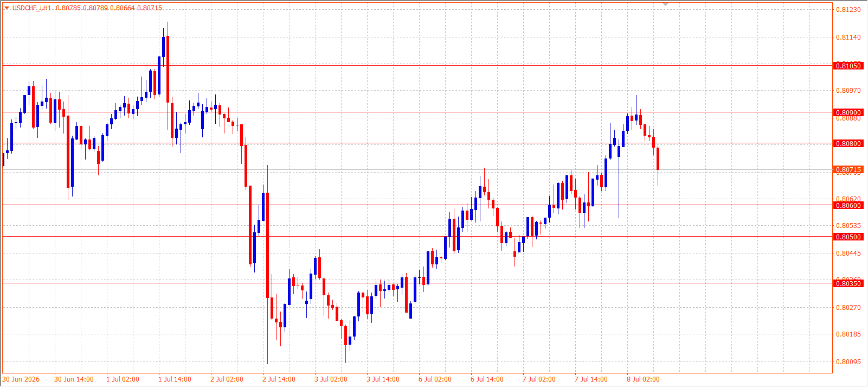
Task: Click the 0.81230 value on price scale
Action: [848, 10]
